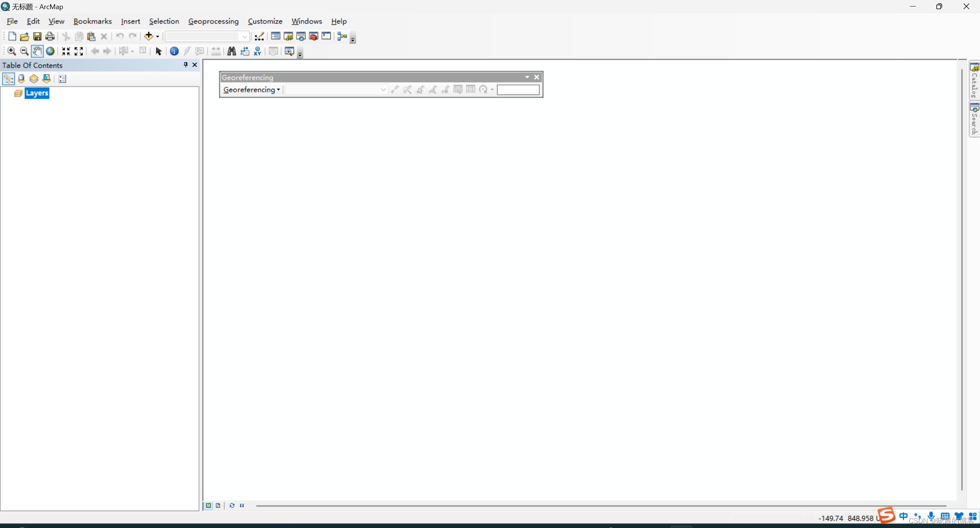Zoom to full extent globe
980x528 pixels.
(50, 51)
